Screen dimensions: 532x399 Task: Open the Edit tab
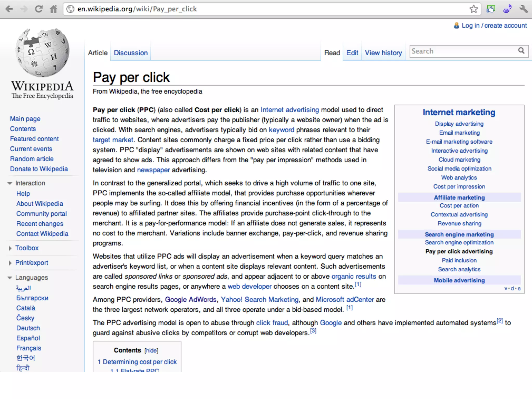pos(352,53)
